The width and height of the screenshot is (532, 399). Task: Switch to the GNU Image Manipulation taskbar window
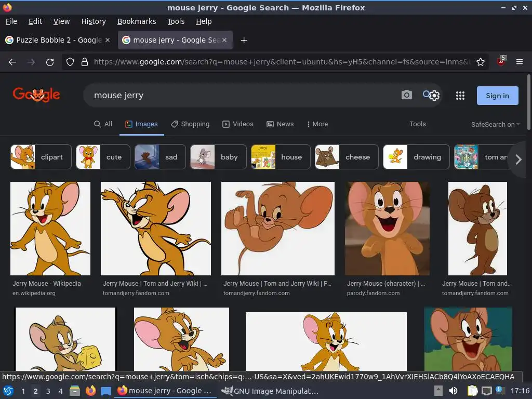[x=270, y=391]
